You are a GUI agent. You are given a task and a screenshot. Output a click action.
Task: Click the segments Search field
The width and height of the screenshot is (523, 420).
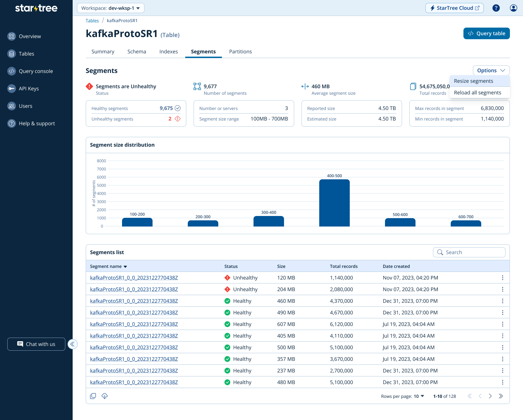[469, 252]
